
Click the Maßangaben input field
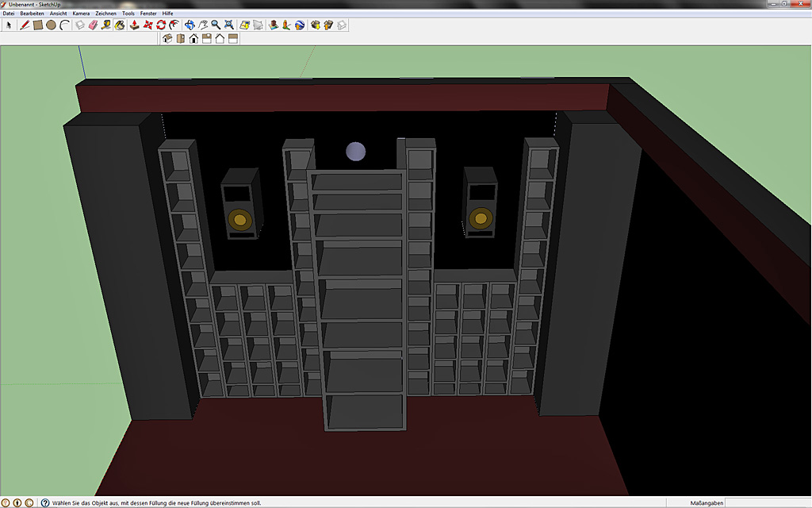coord(767,502)
